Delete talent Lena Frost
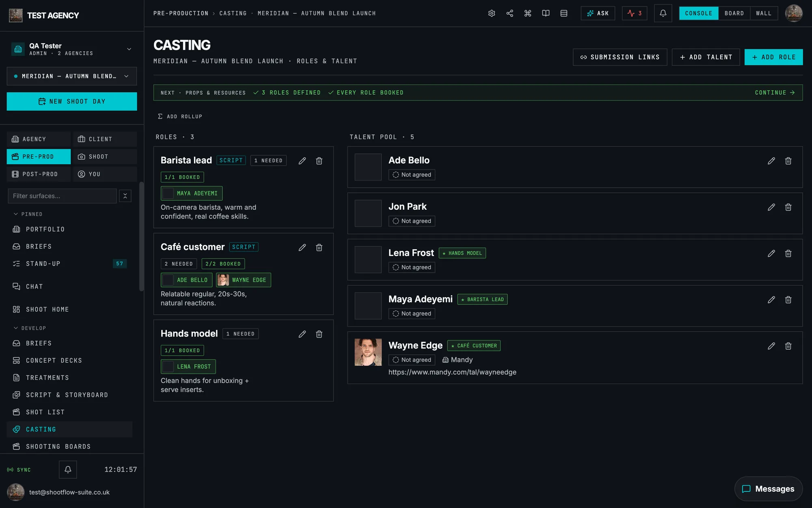 coord(788,254)
